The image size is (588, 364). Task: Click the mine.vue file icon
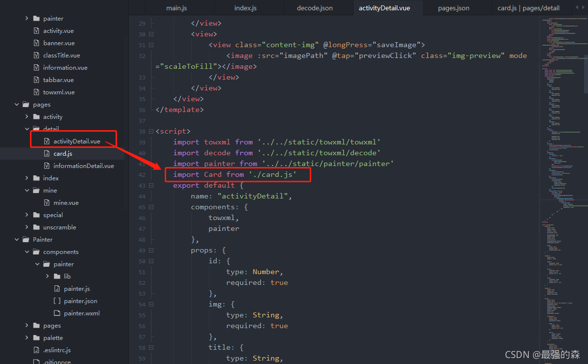pos(47,203)
